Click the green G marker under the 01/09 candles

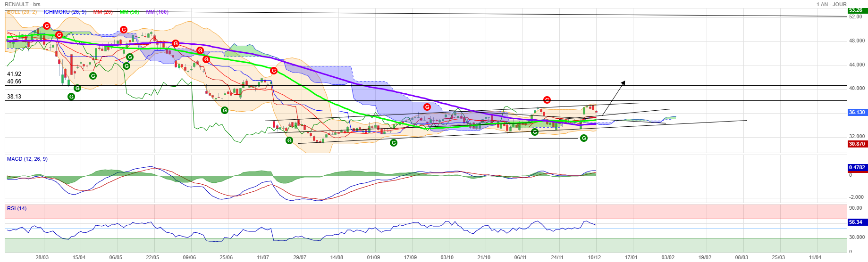pos(394,143)
